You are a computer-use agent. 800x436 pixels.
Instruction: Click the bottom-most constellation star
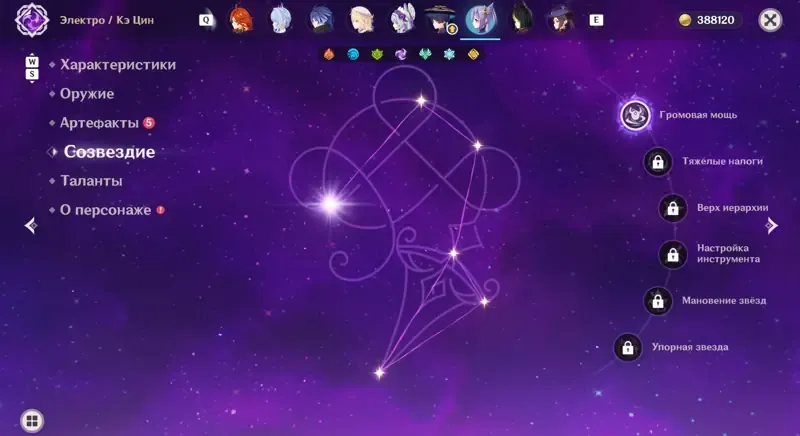[379, 373]
